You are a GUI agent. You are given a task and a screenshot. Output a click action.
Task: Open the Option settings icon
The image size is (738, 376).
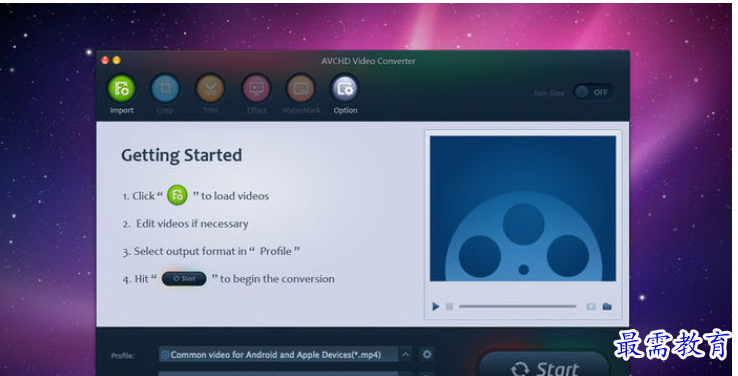click(345, 88)
